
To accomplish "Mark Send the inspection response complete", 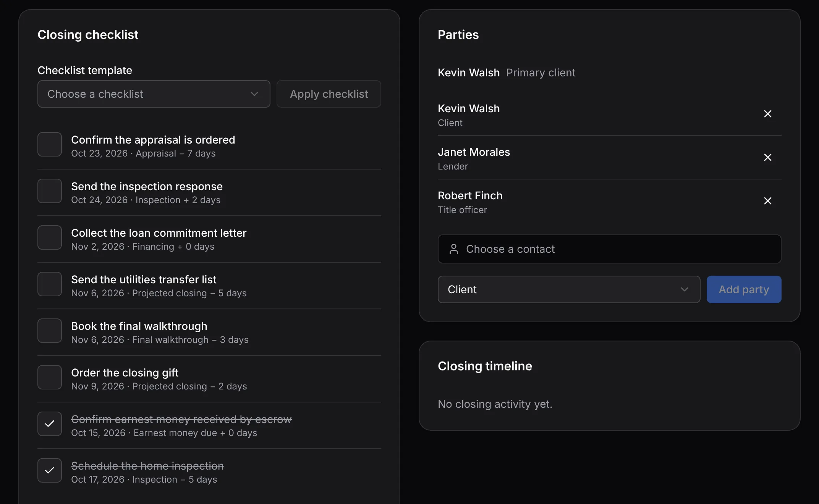I will pos(50,191).
